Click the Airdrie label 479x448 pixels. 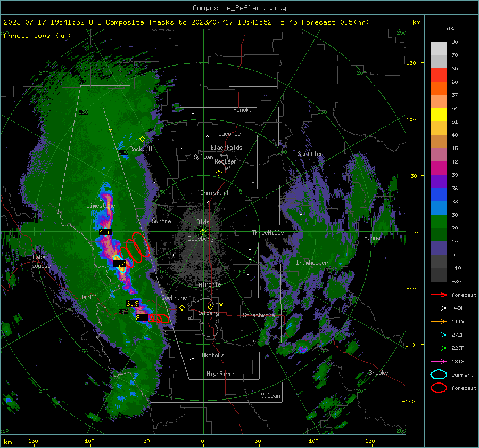pos(210,284)
